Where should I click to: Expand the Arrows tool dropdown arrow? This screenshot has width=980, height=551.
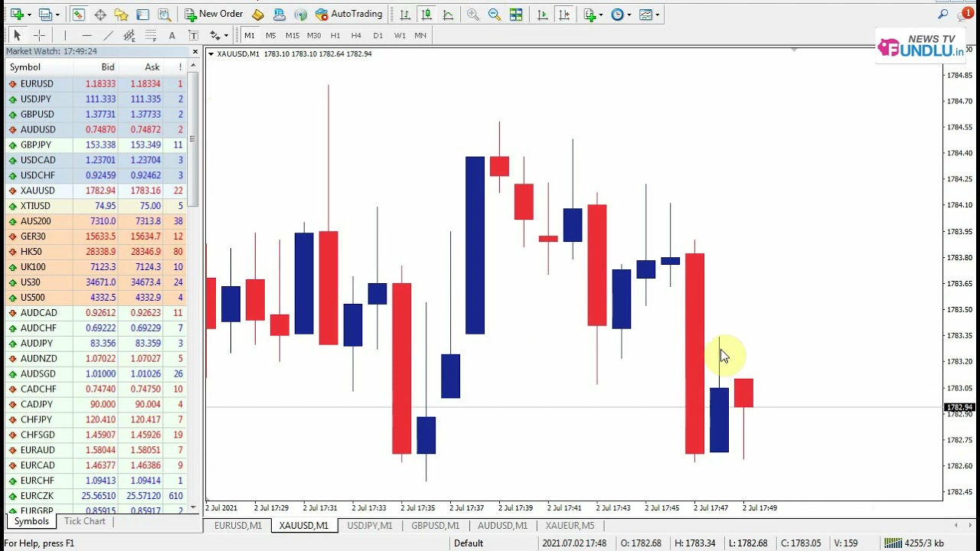pyautogui.click(x=227, y=35)
